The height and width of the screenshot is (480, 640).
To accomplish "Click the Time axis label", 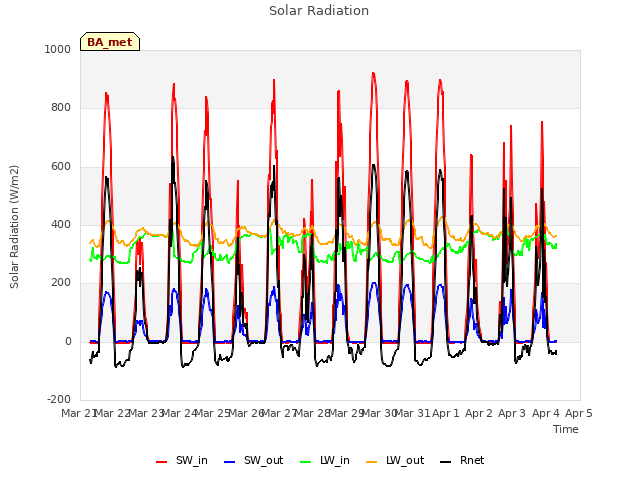I will [566, 429].
